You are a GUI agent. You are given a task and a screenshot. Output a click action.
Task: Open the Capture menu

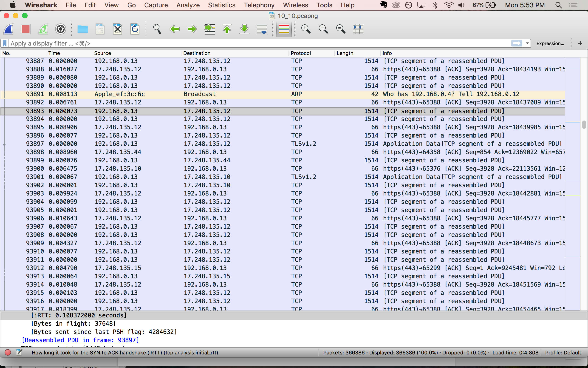click(x=156, y=5)
